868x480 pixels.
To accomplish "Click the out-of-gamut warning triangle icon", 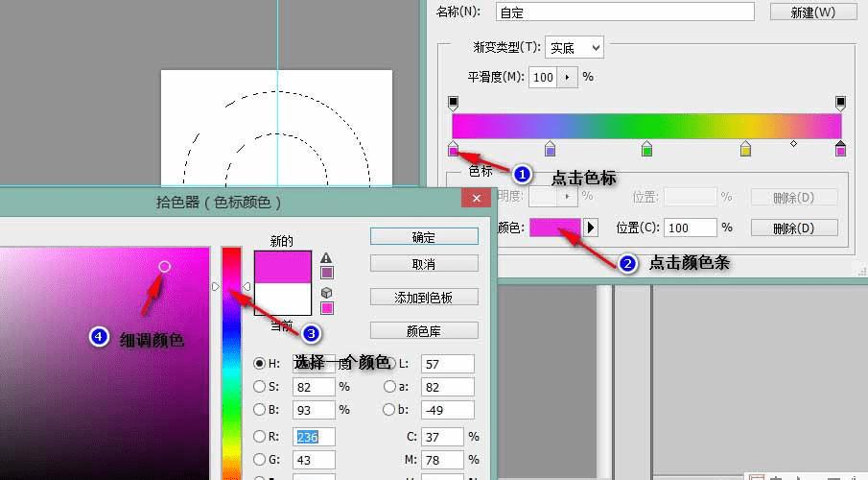I will (x=327, y=257).
